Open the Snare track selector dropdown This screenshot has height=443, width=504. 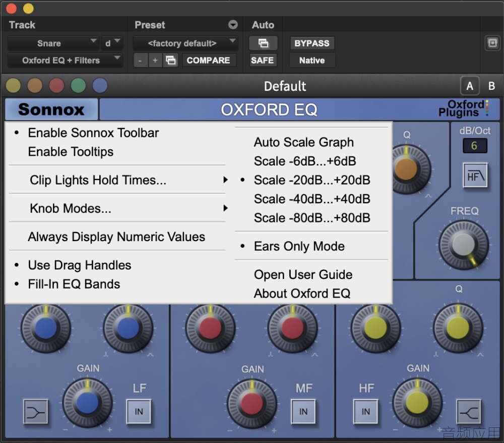53,43
